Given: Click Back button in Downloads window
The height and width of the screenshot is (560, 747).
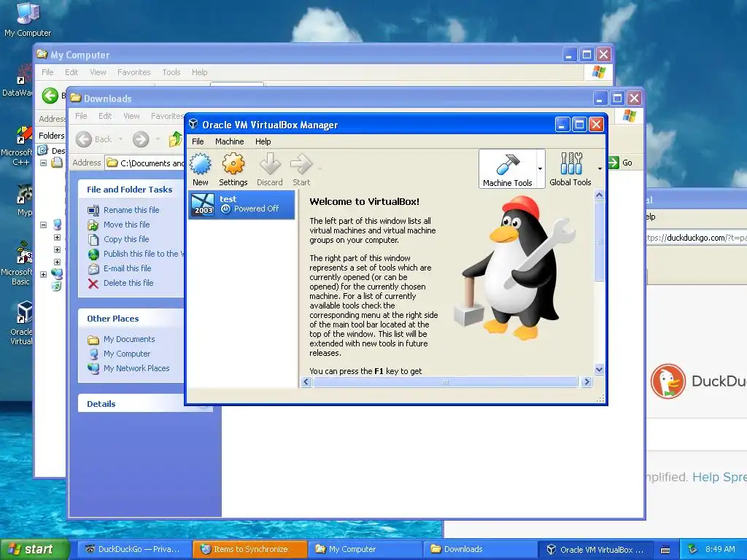Looking at the screenshot, I should click(93, 139).
